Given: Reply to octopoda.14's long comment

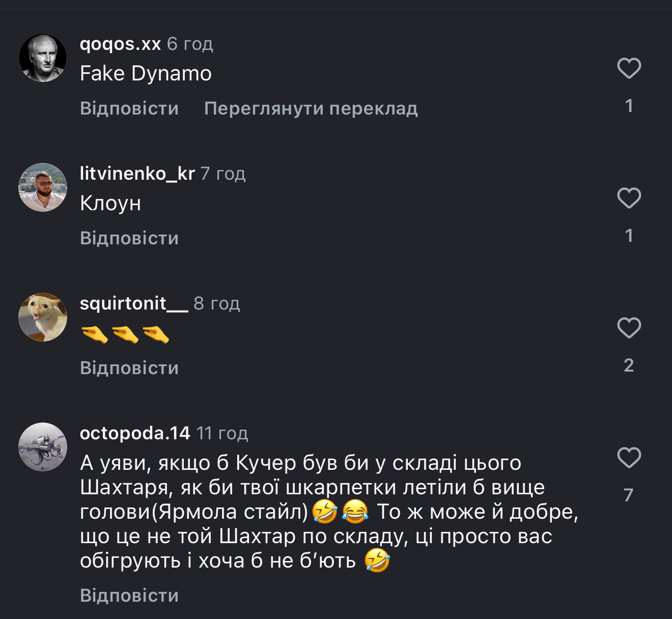Looking at the screenshot, I should click(x=129, y=596).
